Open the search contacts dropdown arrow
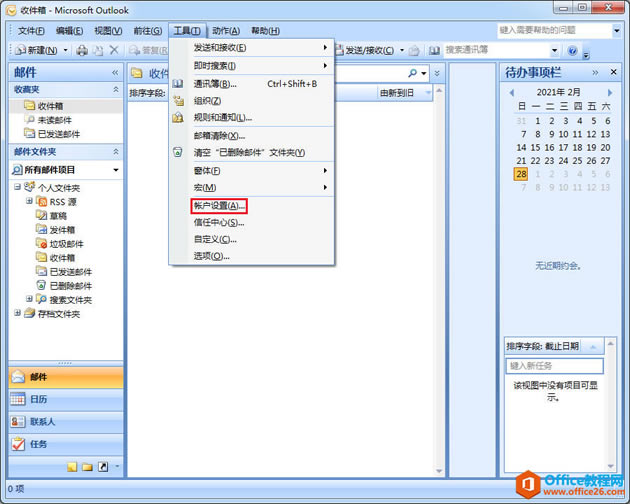 coord(555,50)
